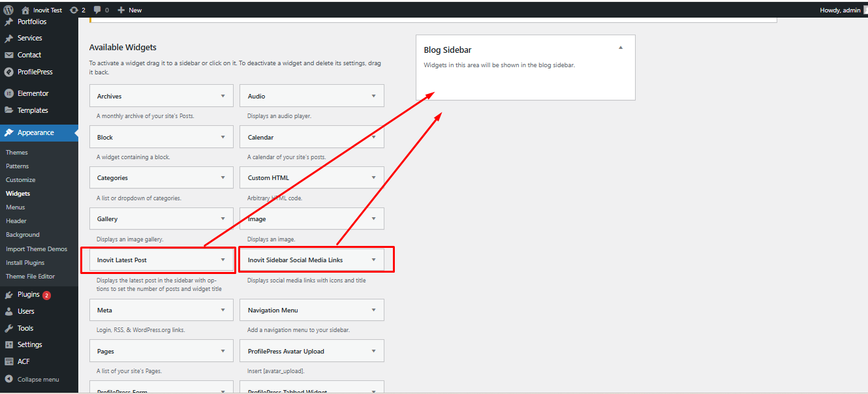Expand the Block widget arrow
Viewport: 868px width, 394px height.
223,137
